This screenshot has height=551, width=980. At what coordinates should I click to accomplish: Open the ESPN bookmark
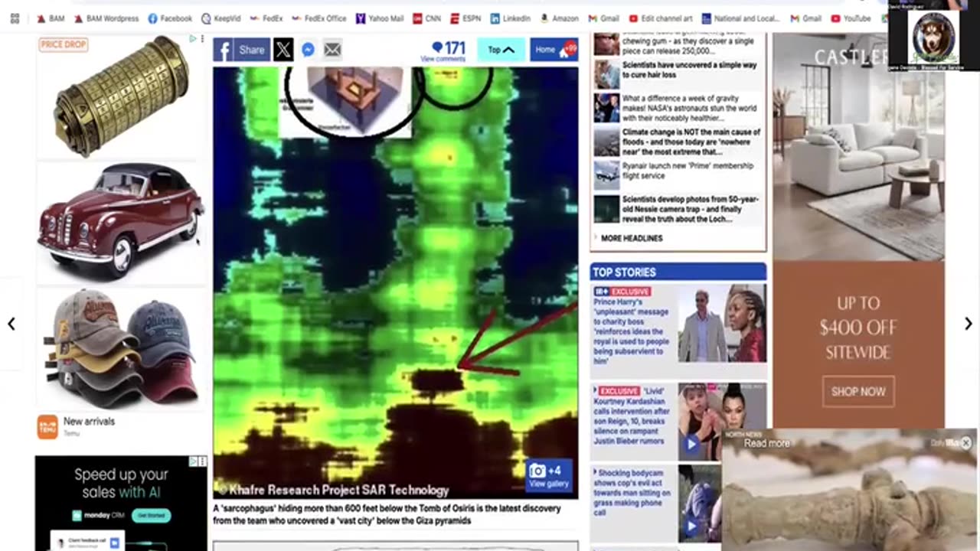point(465,18)
